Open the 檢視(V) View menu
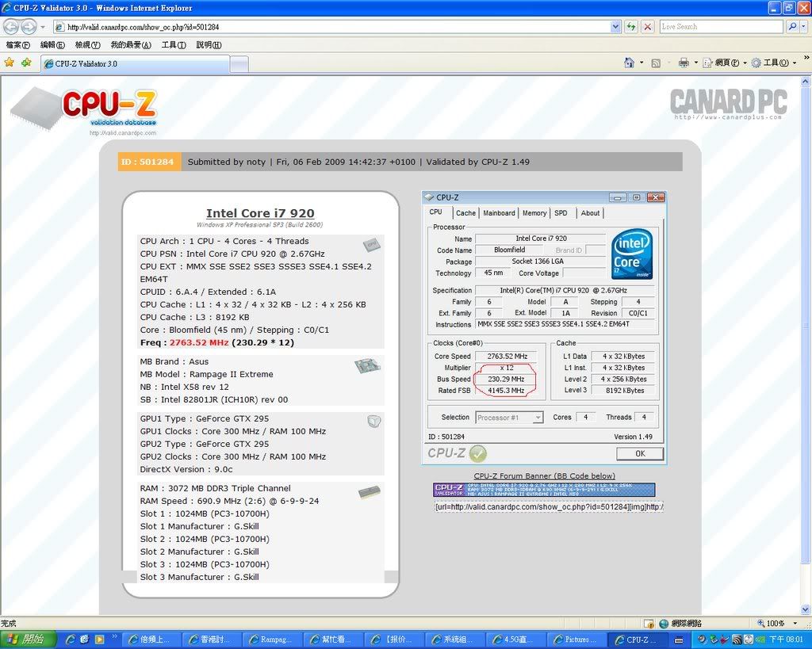The image size is (812, 649). click(87, 45)
